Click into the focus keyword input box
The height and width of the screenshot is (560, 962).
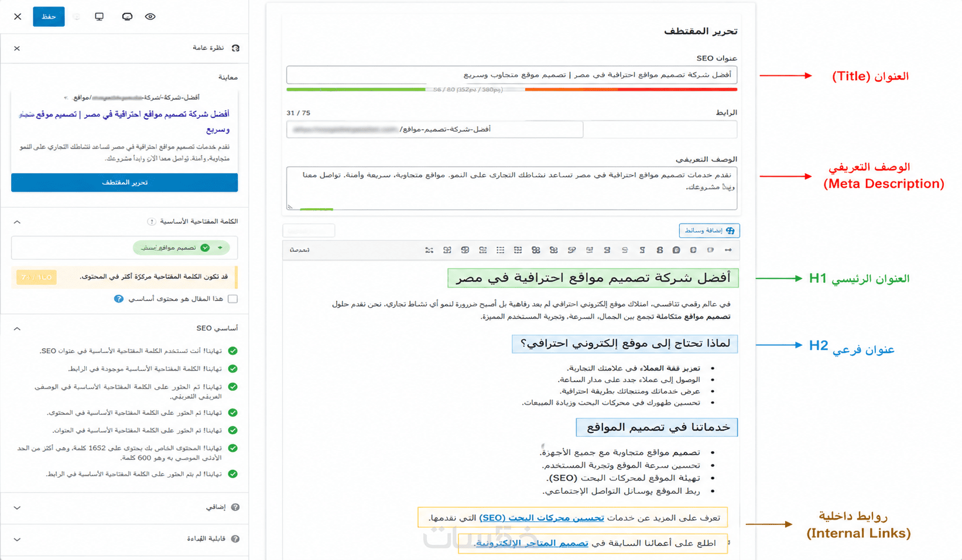coord(125,248)
